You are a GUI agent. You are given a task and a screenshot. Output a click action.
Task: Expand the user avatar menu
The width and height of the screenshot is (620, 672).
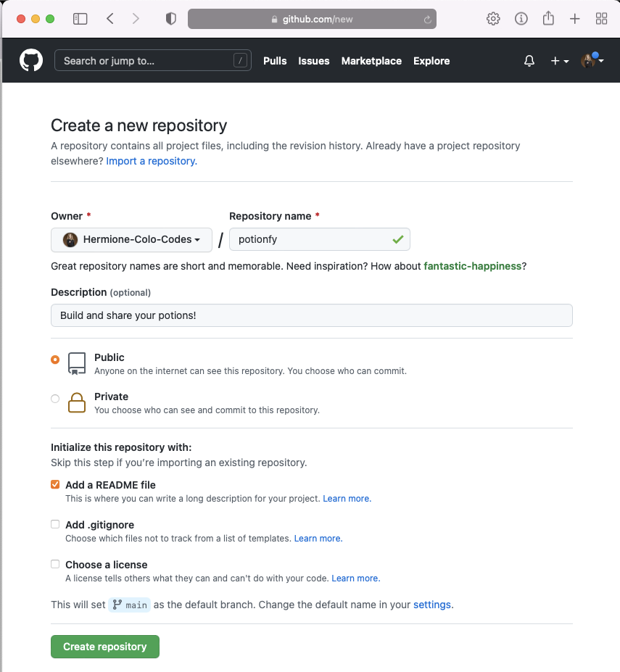pyautogui.click(x=592, y=61)
